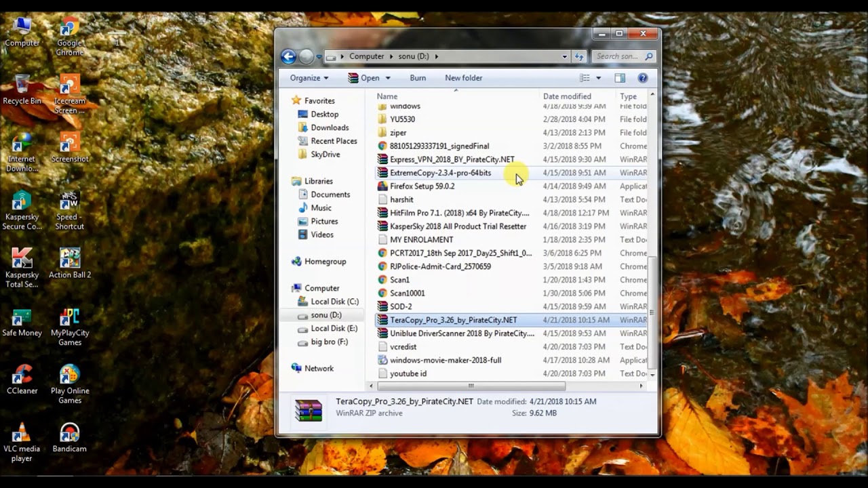868x488 pixels.
Task: Launch Kaspersky Secure Connection icon
Action: pos(22,211)
